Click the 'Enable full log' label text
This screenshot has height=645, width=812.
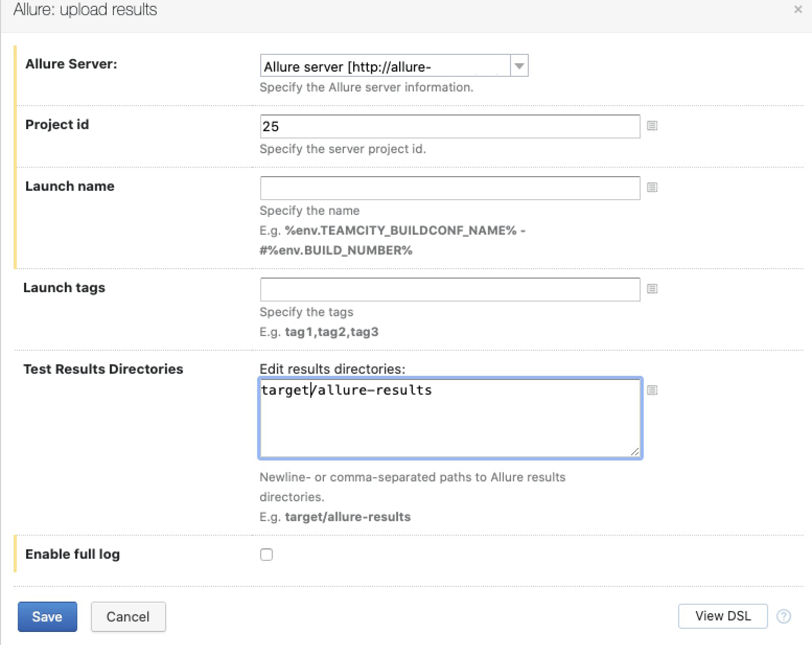tap(73, 554)
